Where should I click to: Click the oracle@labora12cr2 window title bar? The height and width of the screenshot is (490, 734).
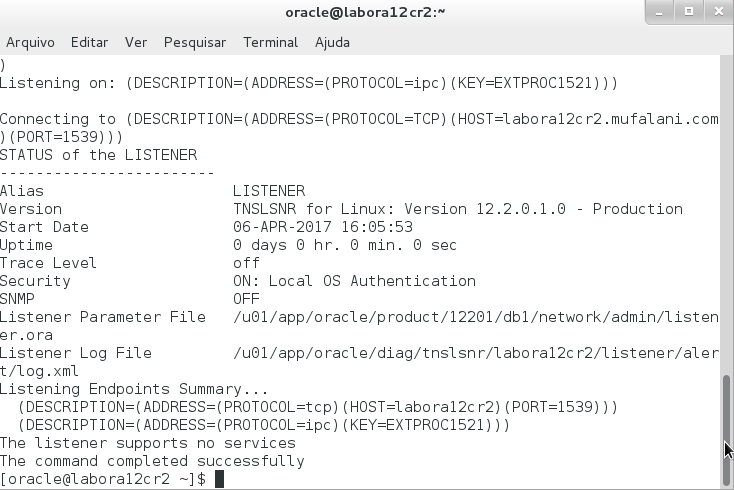[x=365, y=12]
